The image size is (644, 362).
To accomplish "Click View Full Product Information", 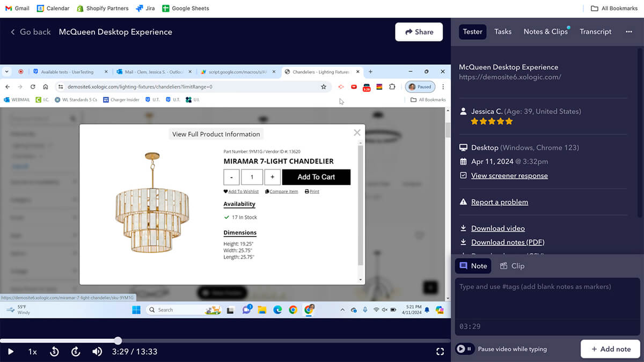I will [216, 134].
